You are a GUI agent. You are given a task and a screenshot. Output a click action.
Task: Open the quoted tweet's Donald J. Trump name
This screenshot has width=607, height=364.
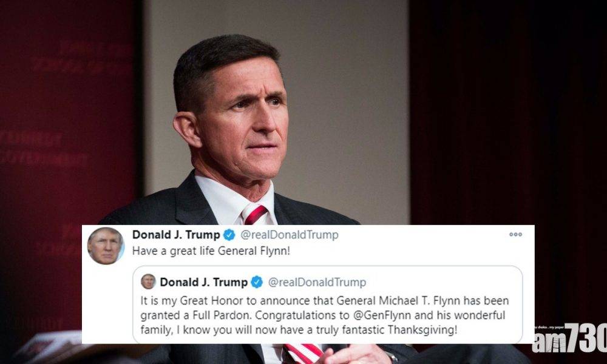[x=203, y=282]
